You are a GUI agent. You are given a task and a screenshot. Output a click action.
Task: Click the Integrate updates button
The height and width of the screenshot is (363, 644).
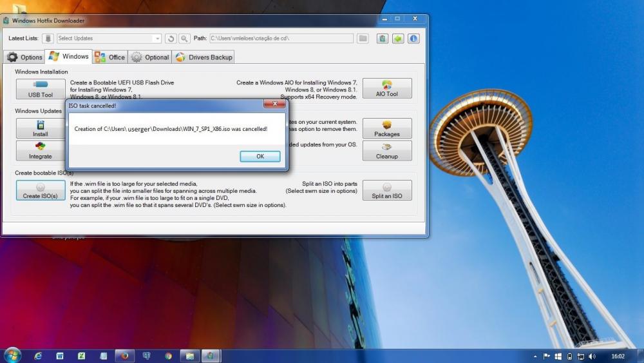click(41, 151)
